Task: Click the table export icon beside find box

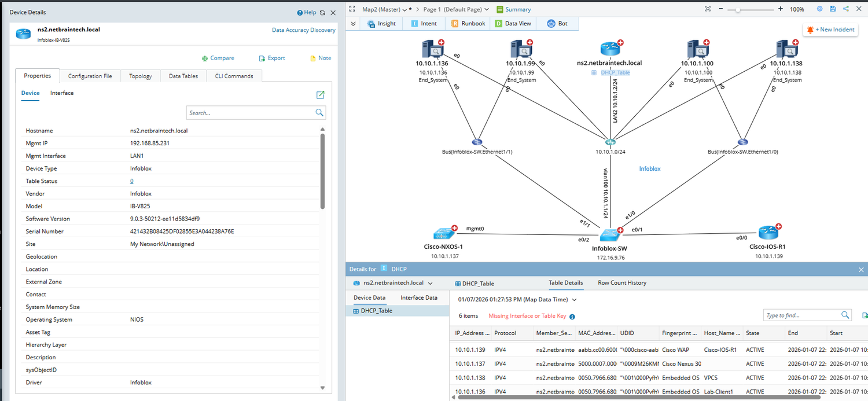Action: pos(865,315)
